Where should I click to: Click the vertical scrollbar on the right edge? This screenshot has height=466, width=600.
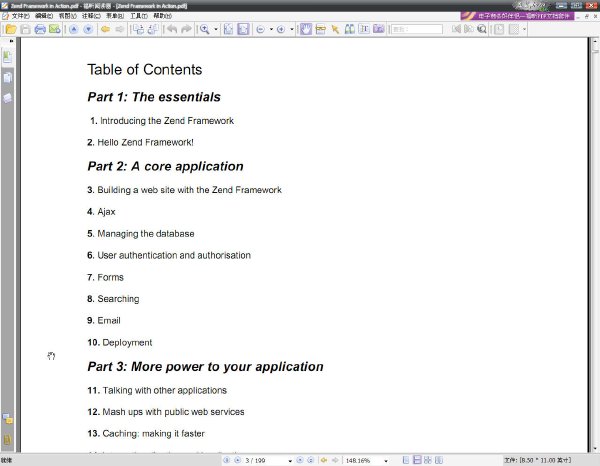click(595, 245)
